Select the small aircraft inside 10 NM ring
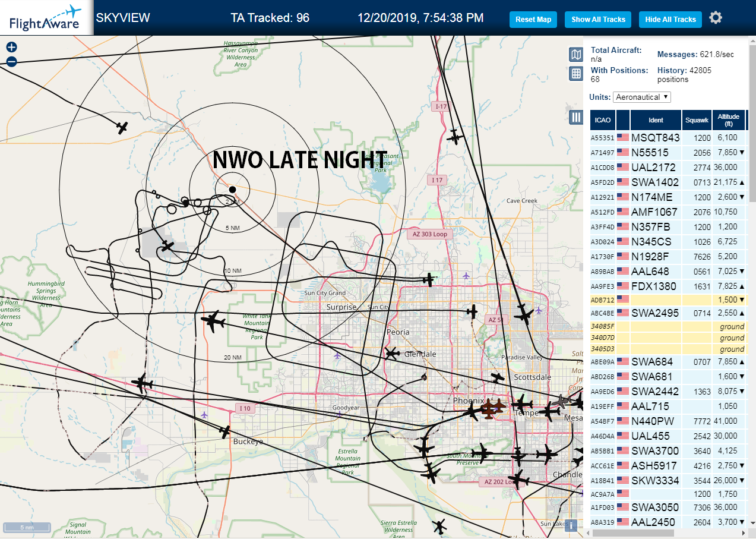 pyautogui.click(x=167, y=246)
